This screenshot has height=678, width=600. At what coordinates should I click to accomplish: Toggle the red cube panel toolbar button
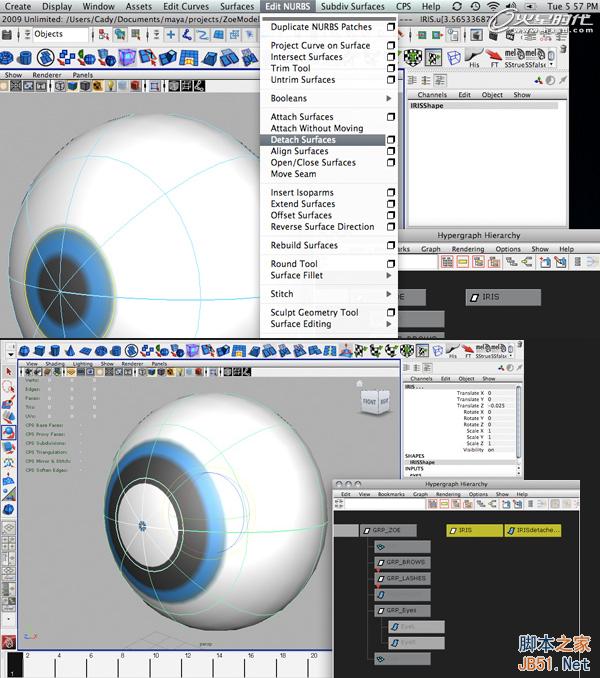(x=135, y=86)
